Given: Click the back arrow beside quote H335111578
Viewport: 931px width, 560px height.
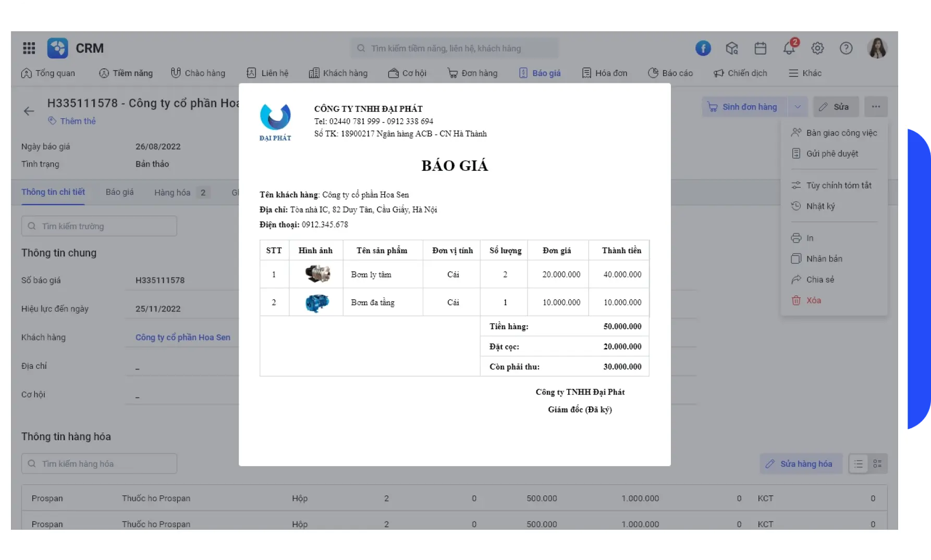Looking at the screenshot, I should tap(29, 111).
